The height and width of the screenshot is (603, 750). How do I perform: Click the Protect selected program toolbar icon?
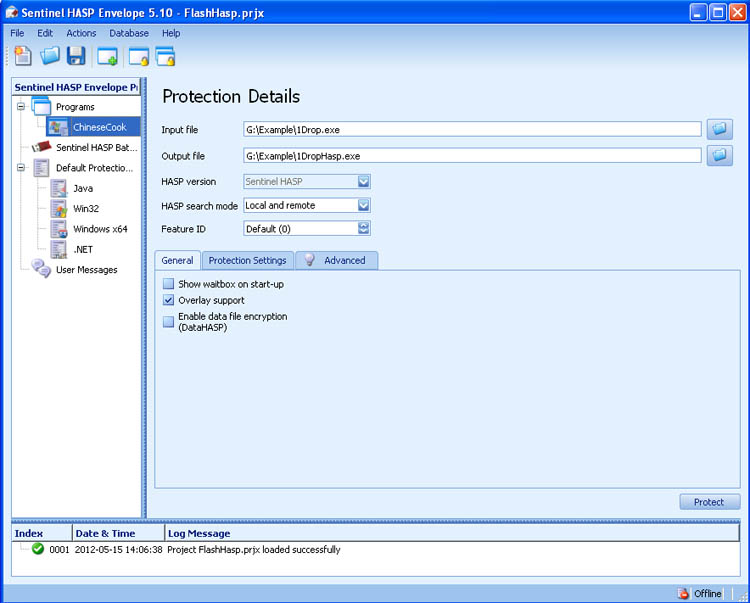coord(139,56)
